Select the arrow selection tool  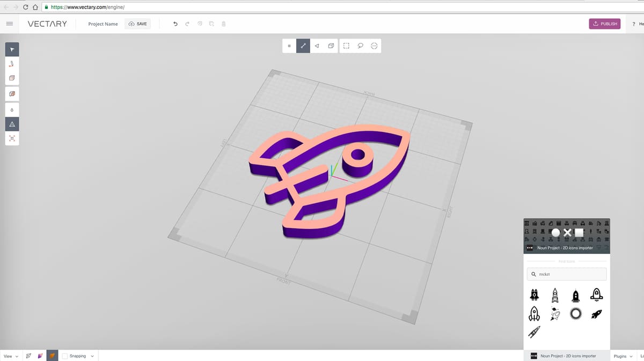tap(12, 49)
